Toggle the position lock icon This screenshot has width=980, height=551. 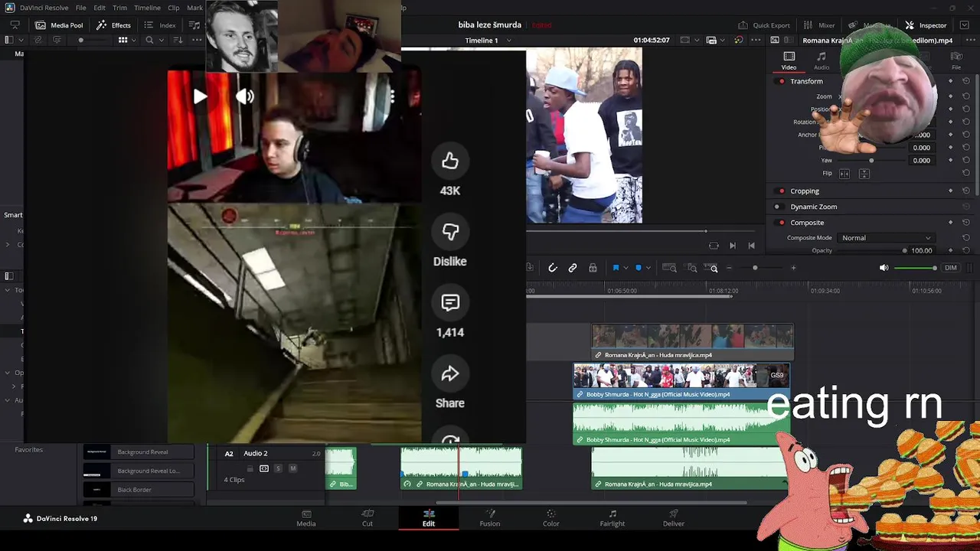[x=593, y=268]
